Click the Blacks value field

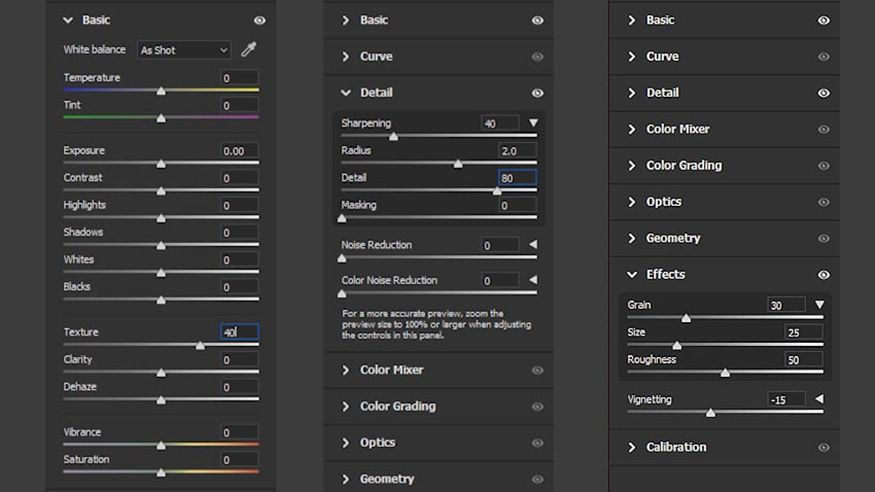(239, 287)
